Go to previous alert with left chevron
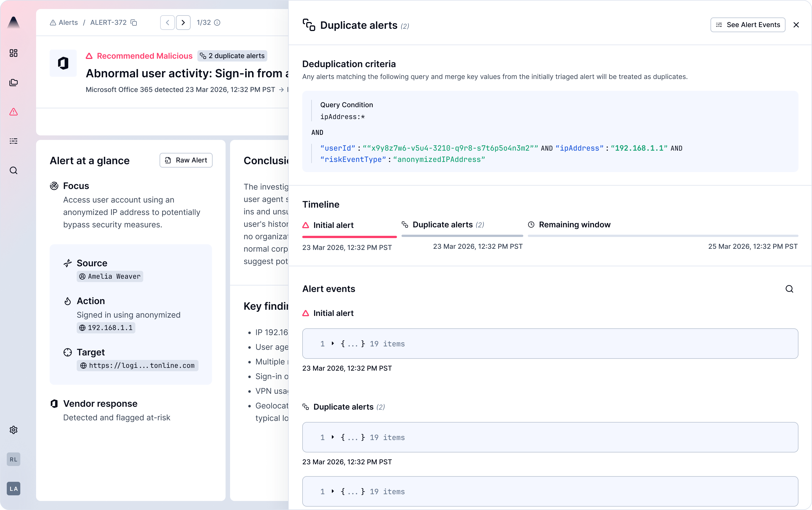The height and width of the screenshot is (510, 812). tap(167, 23)
